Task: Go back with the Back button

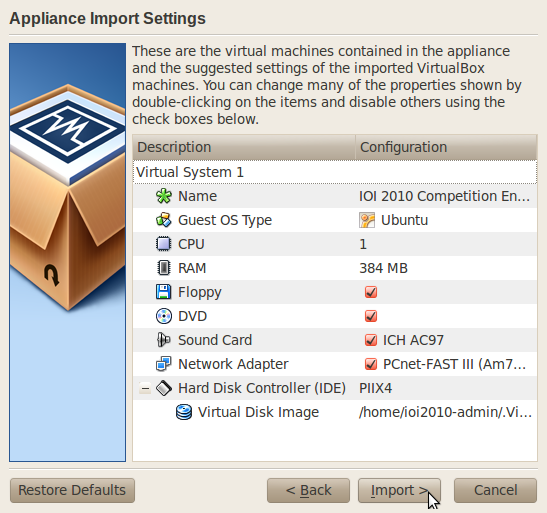Action: click(x=308, y=490)
